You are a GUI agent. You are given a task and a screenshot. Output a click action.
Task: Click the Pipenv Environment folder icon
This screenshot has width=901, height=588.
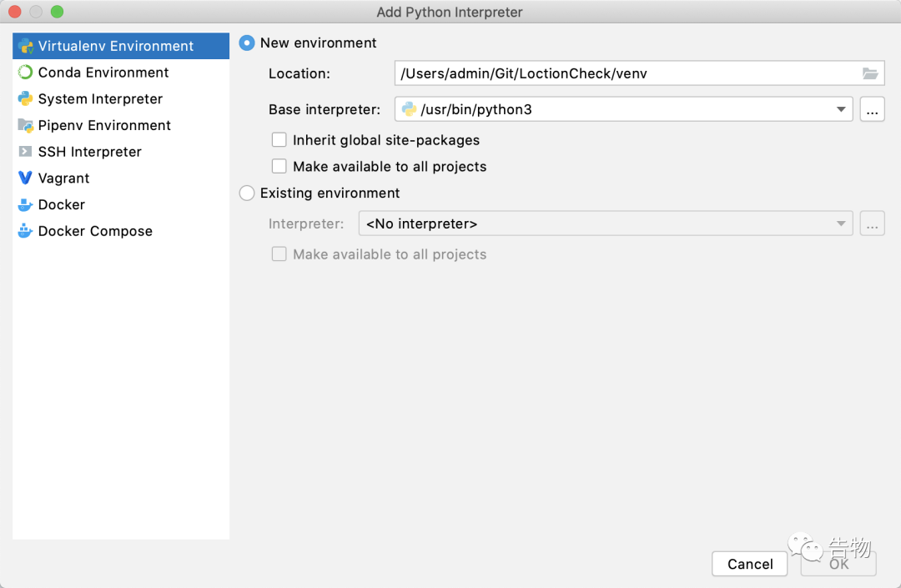[25, 125]
